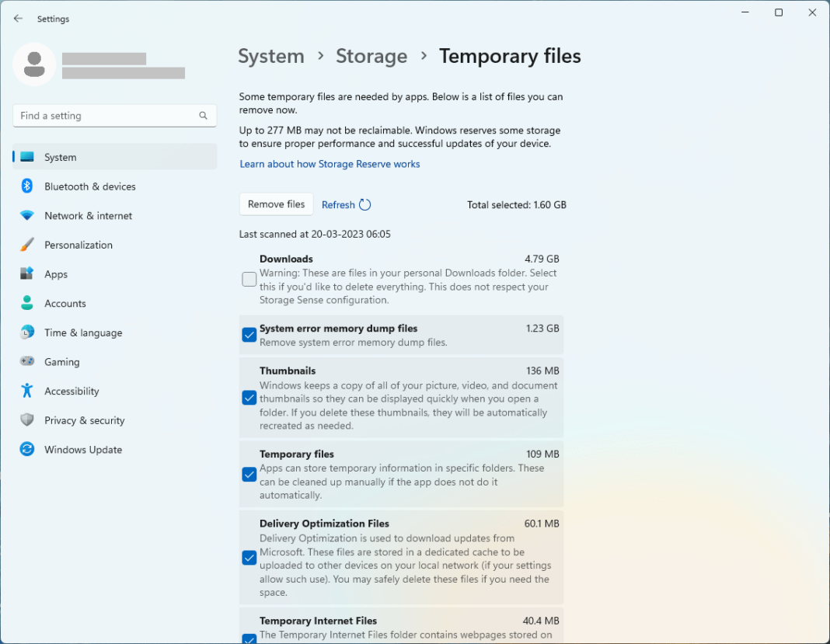Click the Personalization paintbrush icon
The height and width of the screenshot is (644, 830).
(27, 245)
